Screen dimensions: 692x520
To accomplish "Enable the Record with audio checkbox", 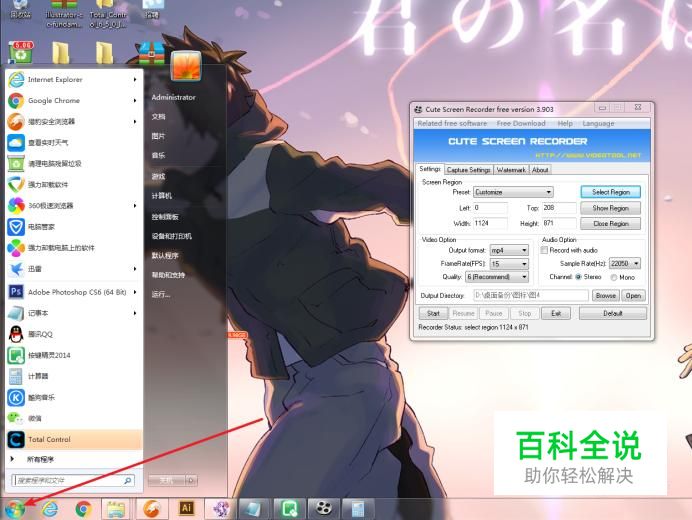I will point(545,250).
